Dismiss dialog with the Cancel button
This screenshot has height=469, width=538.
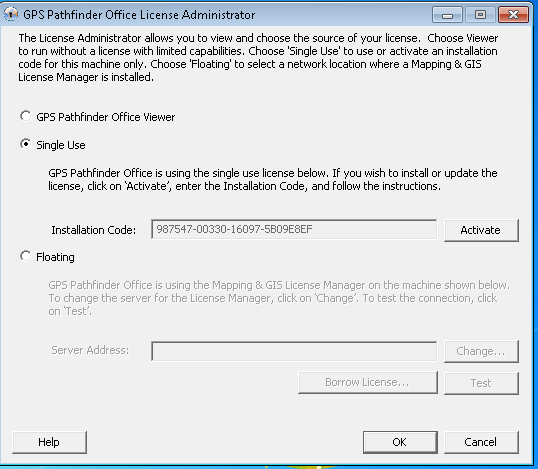(481, 442)
